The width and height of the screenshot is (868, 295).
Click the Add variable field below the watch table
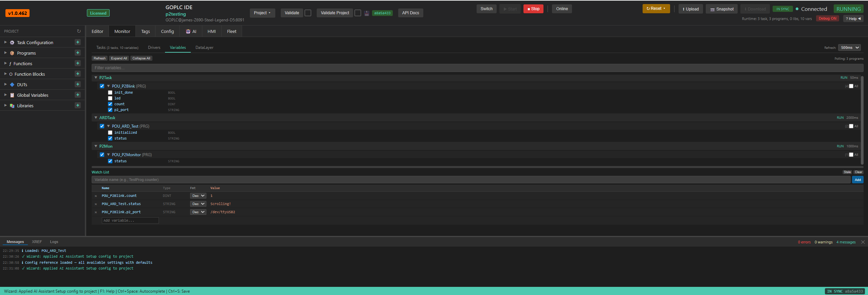pos(130,221)
